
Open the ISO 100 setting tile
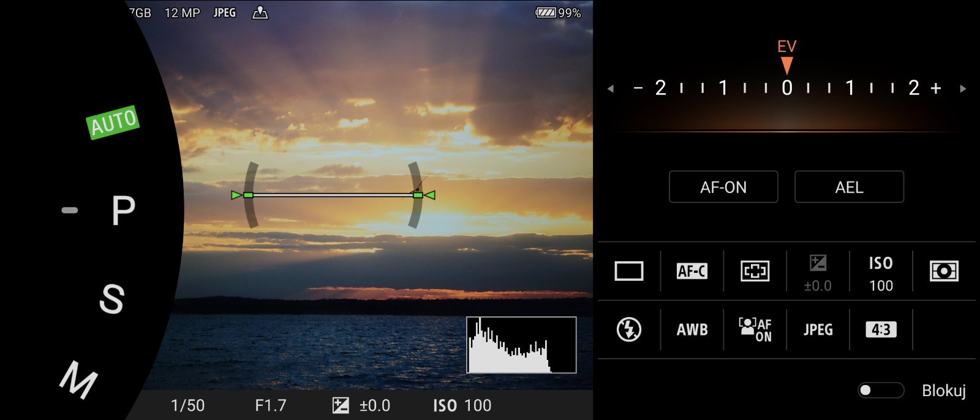pyautogui.click(x=881, y=273)
